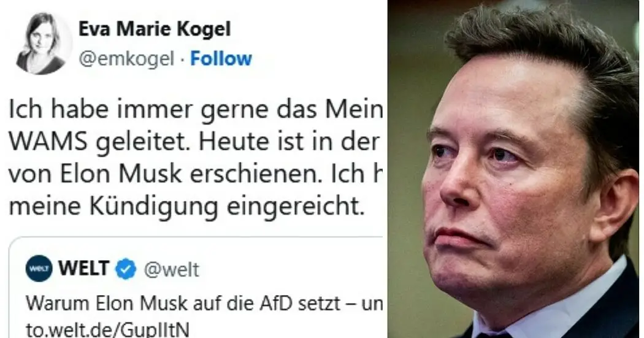Click the WELT account name
The width and height of the screenshot is (644, 338).
(x=84, y=269)
